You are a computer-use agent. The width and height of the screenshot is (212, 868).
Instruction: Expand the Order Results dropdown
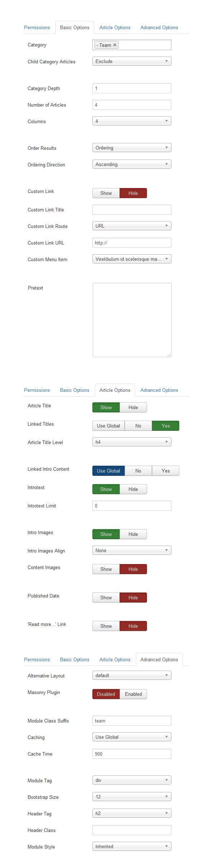pyautogui.click(x=132, y=148)
